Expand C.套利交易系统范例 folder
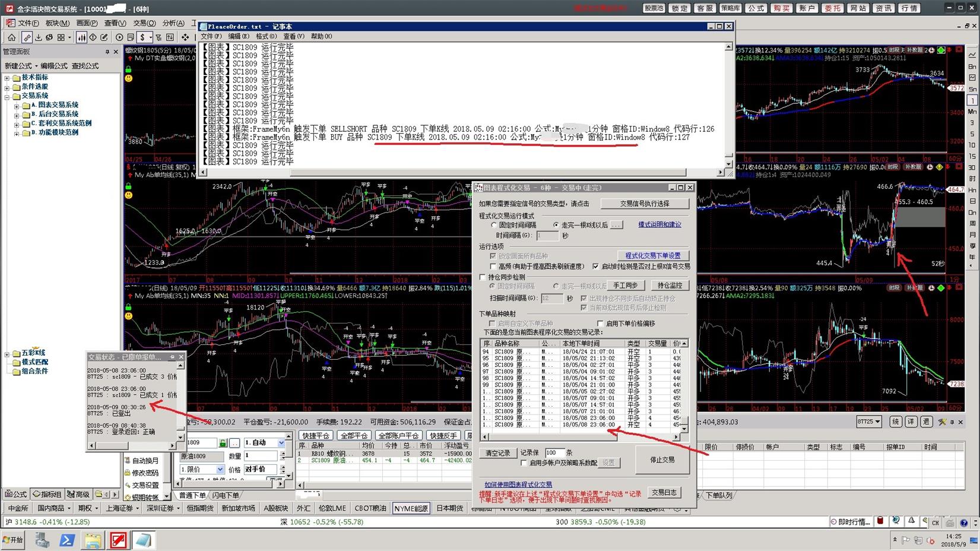 pos(17,124)
